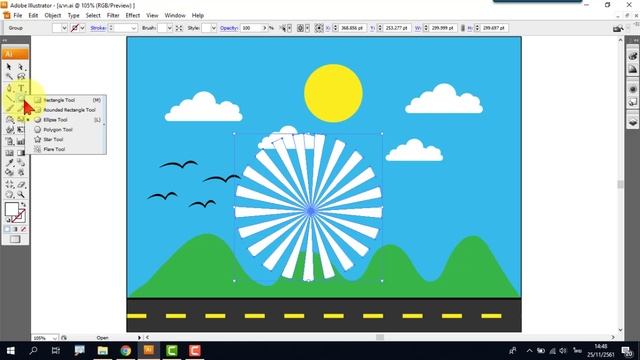Toggle constrain width and height proportions
This screenshot has width=640, height=360.
point(462,28)
